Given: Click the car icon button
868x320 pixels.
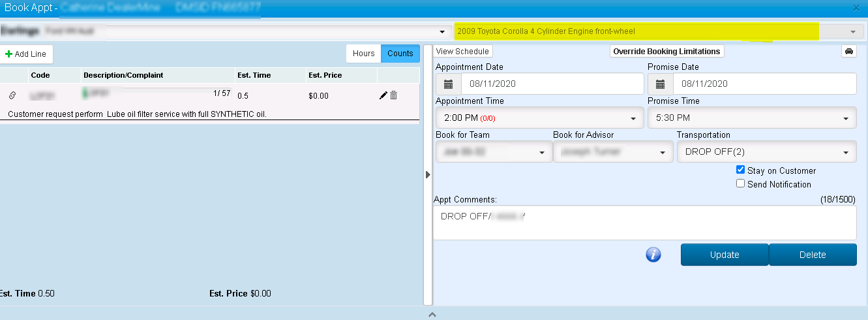Looking at the screenshot, I should pos(848,52).
